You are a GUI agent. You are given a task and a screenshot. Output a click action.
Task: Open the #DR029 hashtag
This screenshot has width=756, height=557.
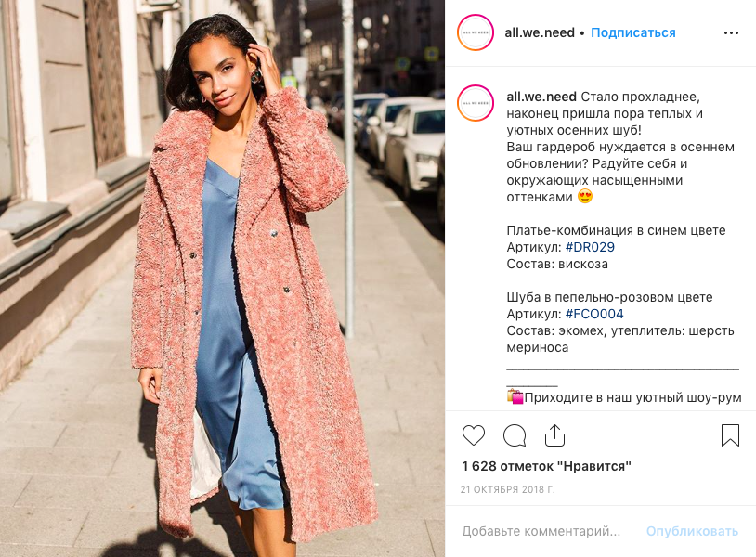tap(590, 247)
